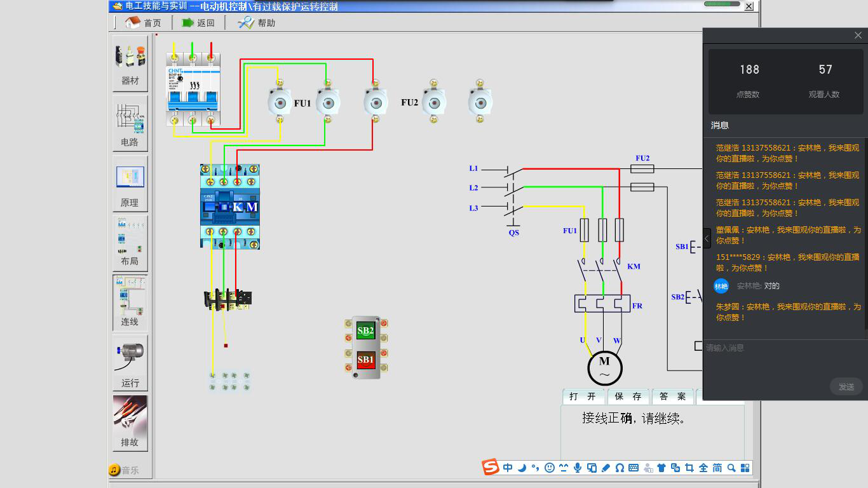The height and width of the screenshot is (488, 868).
Task: Click the 188 likes count
Action: 749,69
